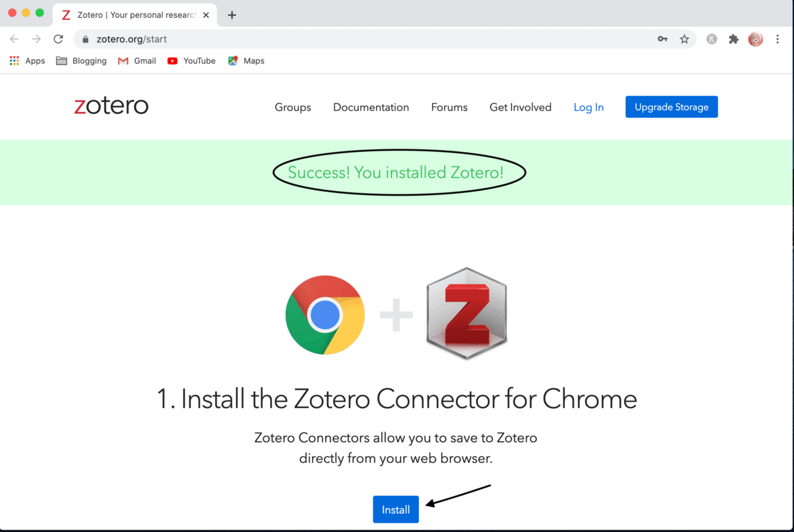The height and width of the screenshot is (532, 794).
Task: Open the Chrome three-dot menu
Action: (778, 39)
